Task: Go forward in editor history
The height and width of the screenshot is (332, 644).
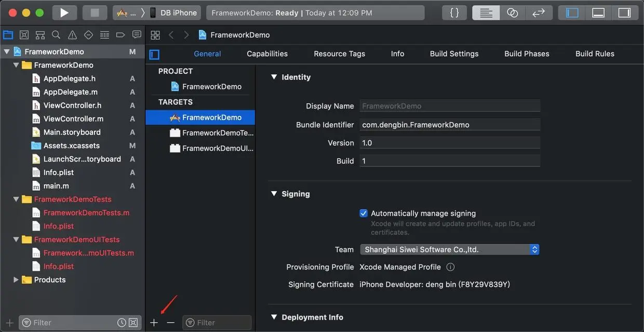Action: pyautogui.click(x=186, y=35)
